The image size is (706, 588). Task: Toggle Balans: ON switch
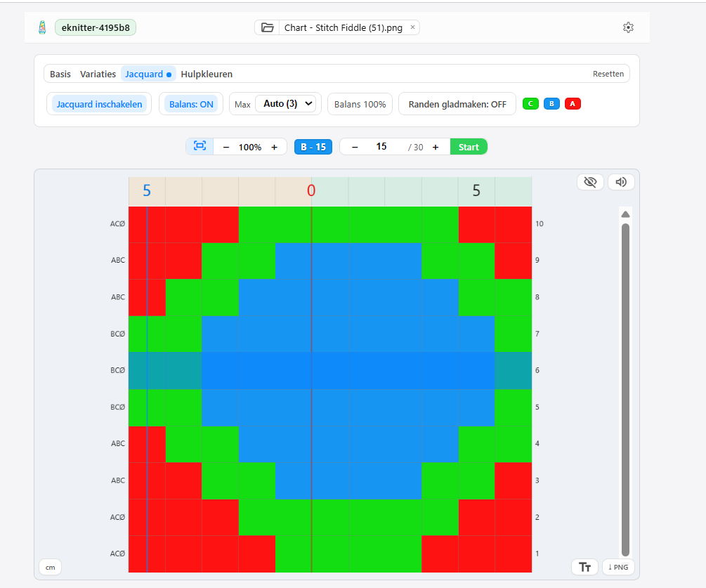[x=190, y=104]
